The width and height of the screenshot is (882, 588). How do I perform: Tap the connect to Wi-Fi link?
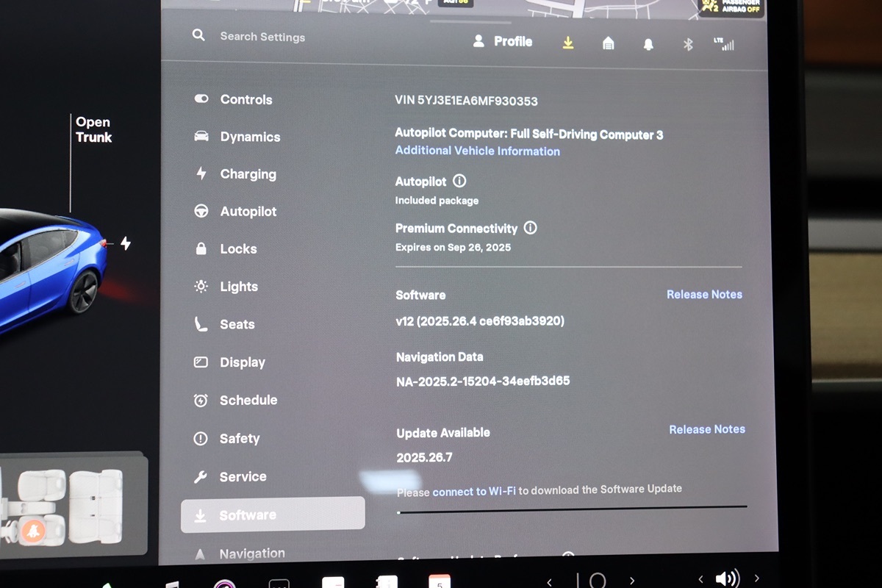click(474, 491)
